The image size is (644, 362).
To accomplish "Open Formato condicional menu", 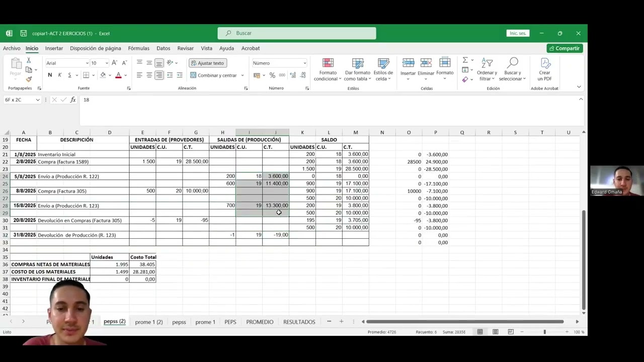I will point(328,69).
